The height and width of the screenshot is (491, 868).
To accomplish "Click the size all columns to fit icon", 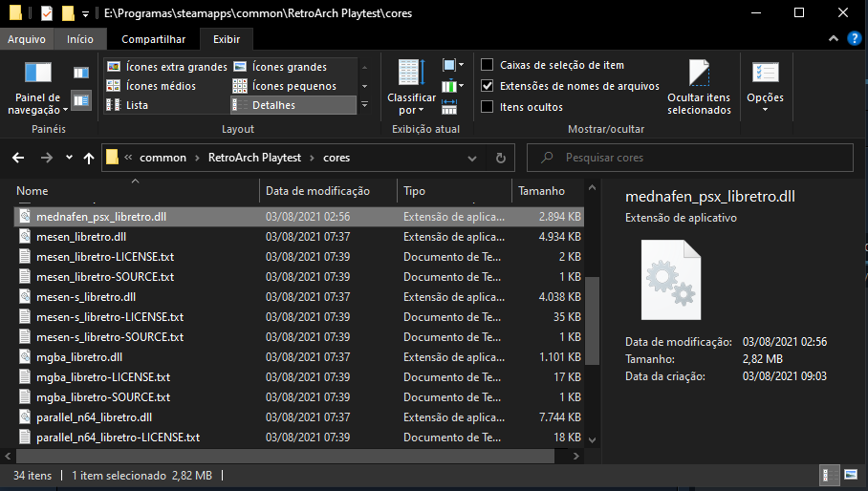I will [449, 107].
